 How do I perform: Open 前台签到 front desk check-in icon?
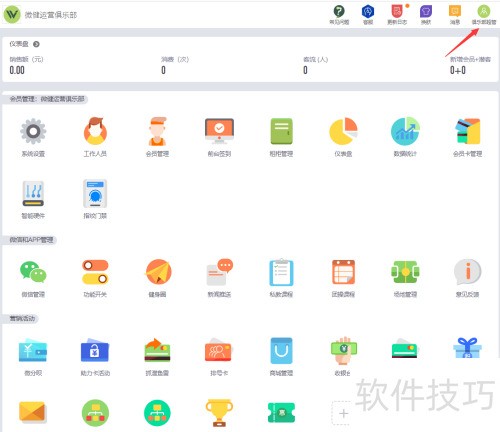coord(219,131)
